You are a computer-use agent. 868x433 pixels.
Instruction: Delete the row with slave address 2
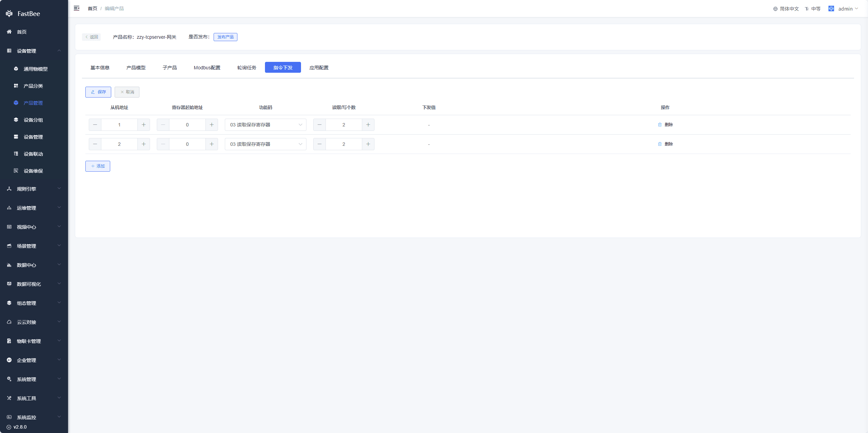click(x=665, y=144)
